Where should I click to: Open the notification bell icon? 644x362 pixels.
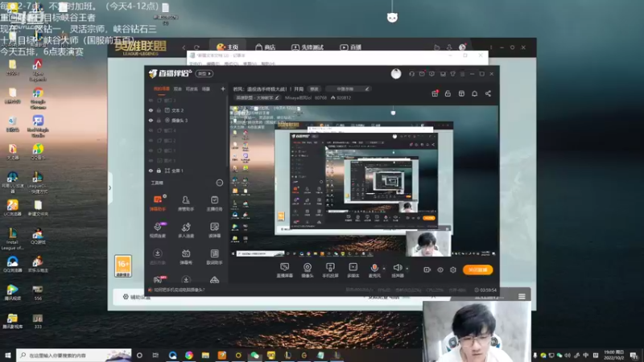[474, 93]
